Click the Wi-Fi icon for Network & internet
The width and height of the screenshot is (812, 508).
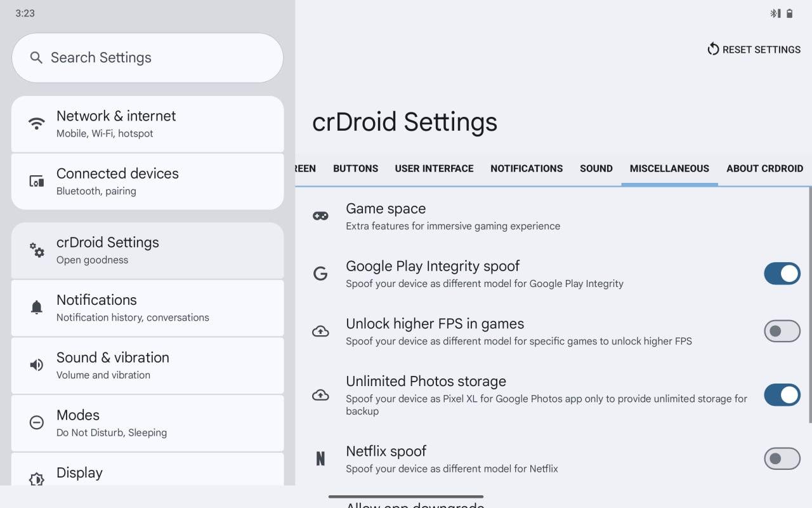(x=37, y=123)
